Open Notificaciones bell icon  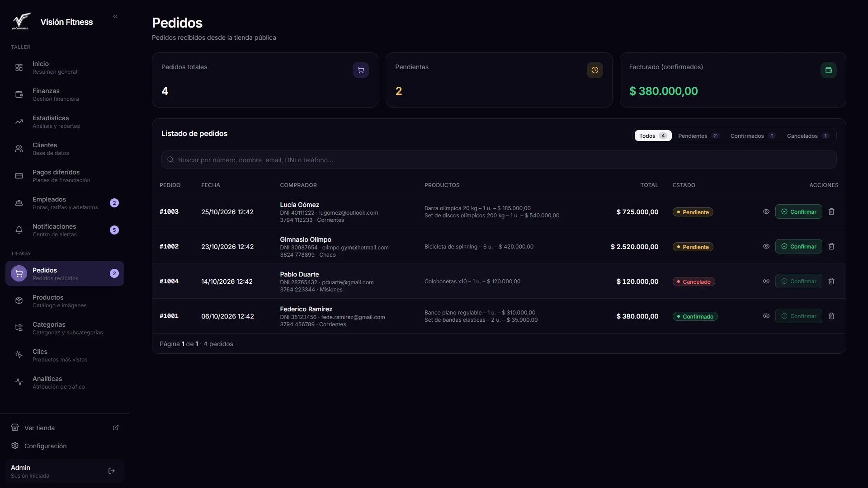coord(19,230)
